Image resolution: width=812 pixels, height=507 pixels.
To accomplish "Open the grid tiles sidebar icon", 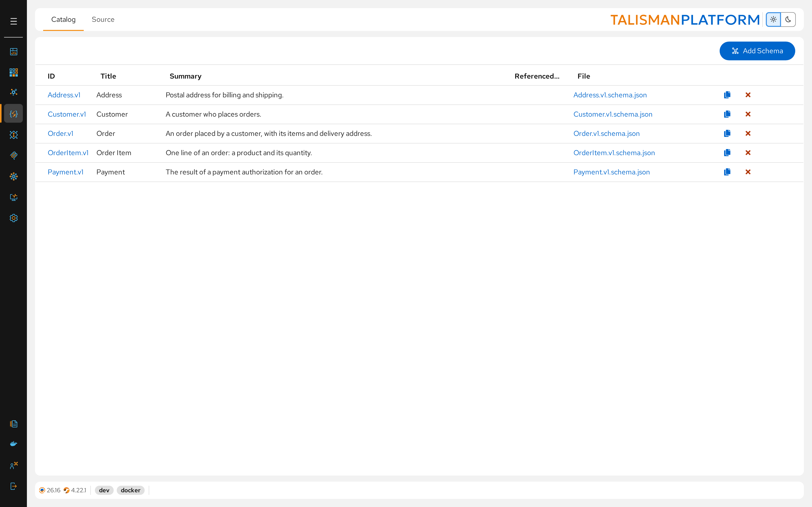I will (13, 73).
